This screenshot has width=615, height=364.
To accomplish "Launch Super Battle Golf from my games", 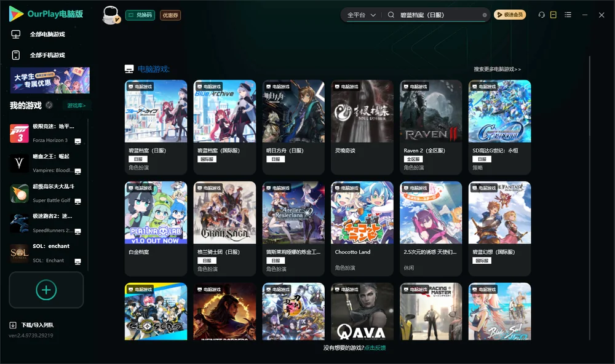I will 46,193.
